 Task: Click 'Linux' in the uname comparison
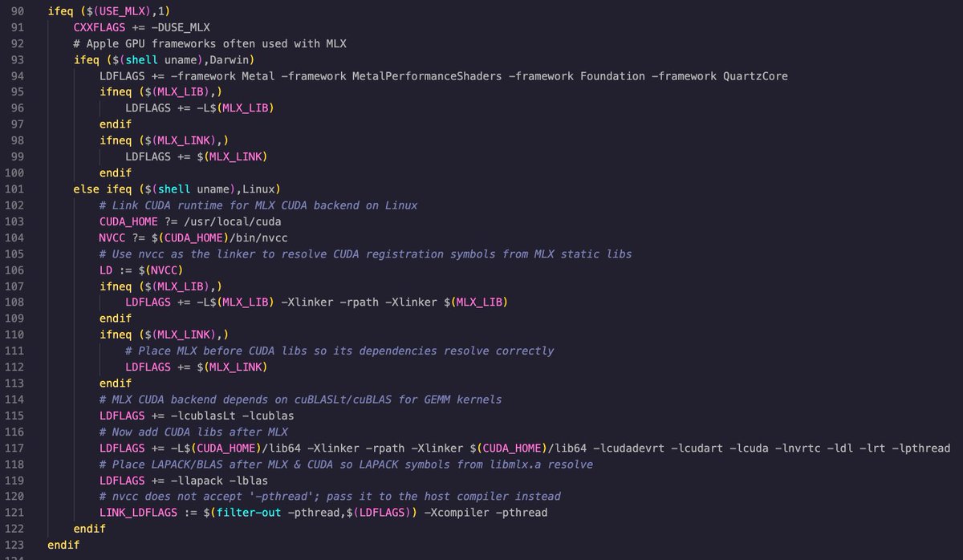[257, 189]
